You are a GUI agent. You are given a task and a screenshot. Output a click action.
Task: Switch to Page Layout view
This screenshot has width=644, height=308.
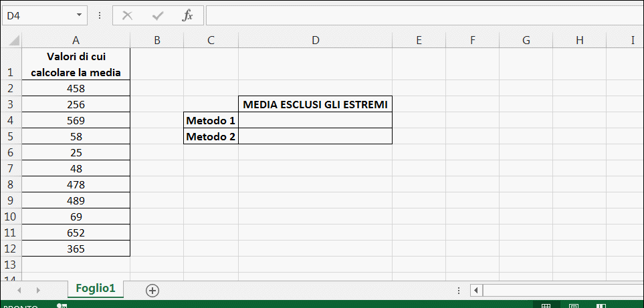(x=574, y=306)
